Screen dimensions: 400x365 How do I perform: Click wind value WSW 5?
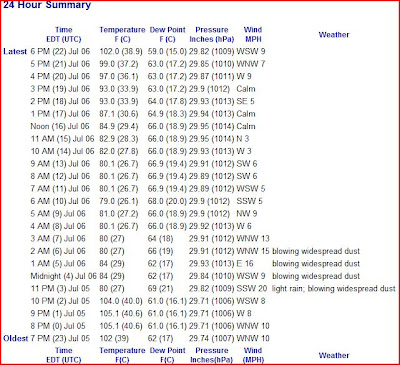(251, 189)
